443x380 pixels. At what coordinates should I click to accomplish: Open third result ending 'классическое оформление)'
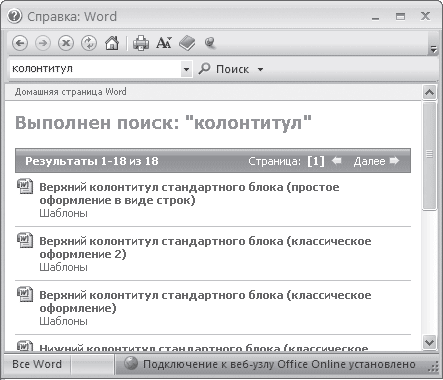click(x=205, y=302)
